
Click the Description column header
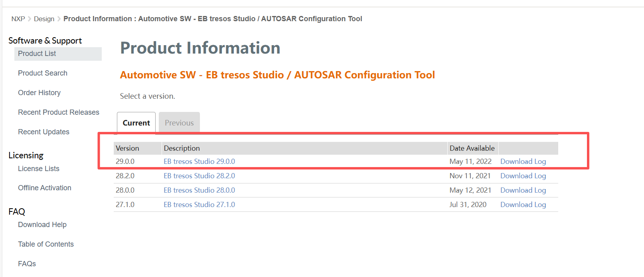coord(304,148)
